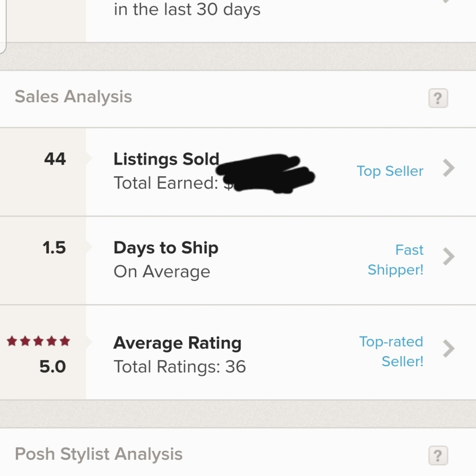Viewport: 476px width, 476px height.
Task: Tap the Listings Sold count badge showing 44
Action: tap(54, 159)
